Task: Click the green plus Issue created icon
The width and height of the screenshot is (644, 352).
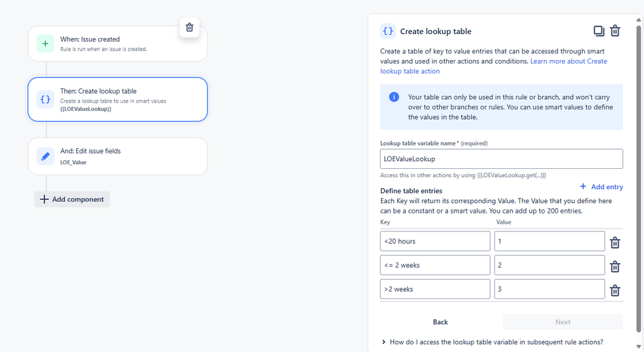Action: tap(45, 44)
